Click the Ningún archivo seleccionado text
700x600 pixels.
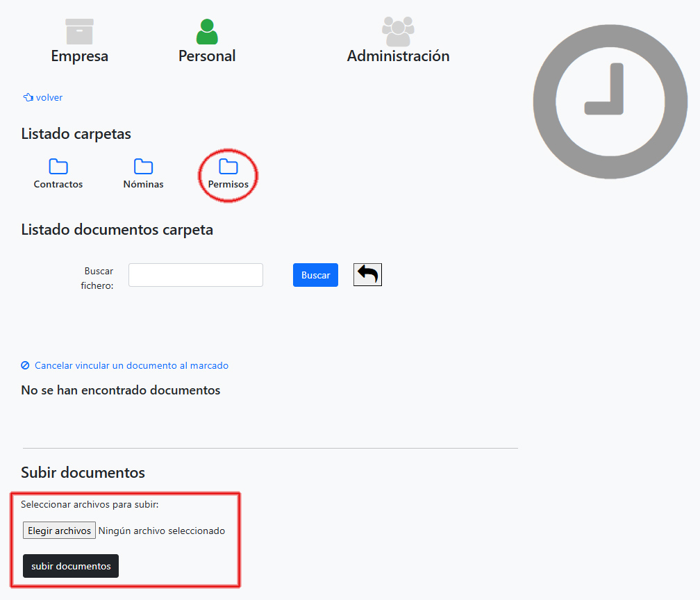[162, 531]
